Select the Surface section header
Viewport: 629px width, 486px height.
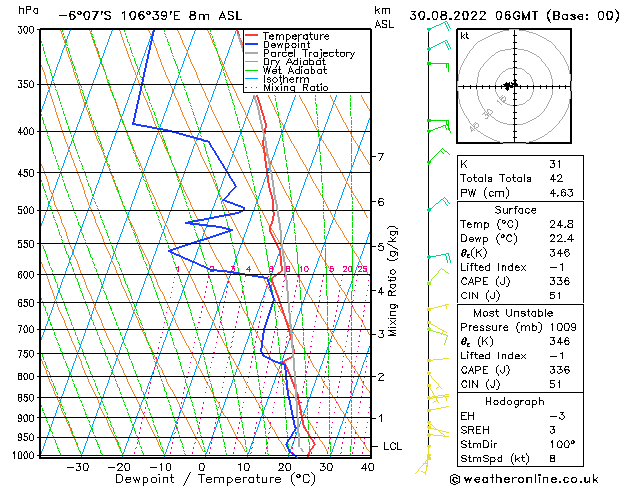pos(515,210)
